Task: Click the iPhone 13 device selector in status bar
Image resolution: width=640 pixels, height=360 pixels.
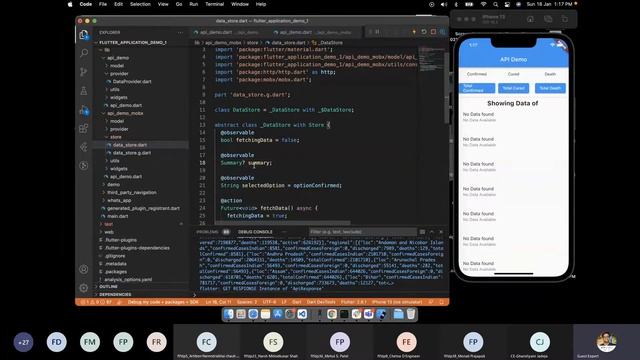Action: coord(397,302)
